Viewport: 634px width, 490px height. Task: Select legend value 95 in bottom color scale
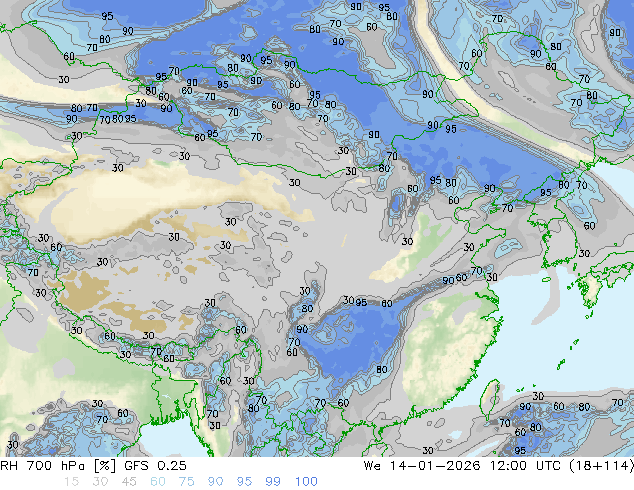click(244, 482)
